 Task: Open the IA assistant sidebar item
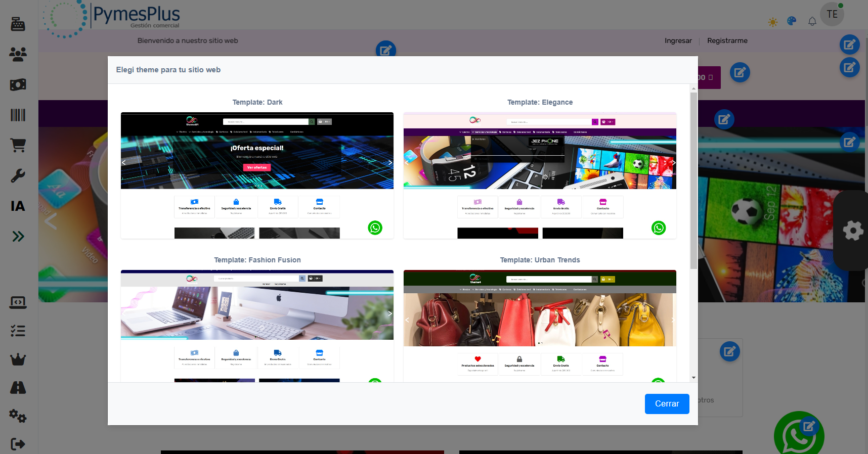pyautogui.click(x=18, y=206)
